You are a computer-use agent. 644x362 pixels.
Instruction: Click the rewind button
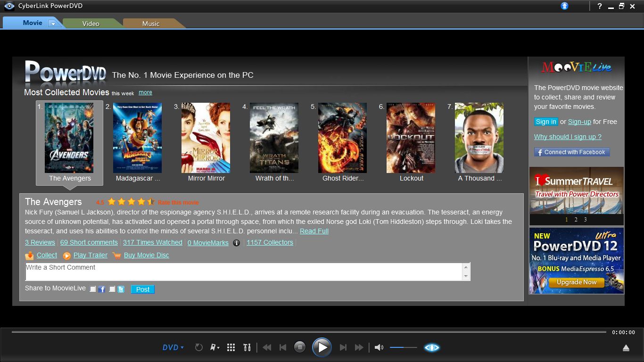pyautogui.click(x=267, y=347)
